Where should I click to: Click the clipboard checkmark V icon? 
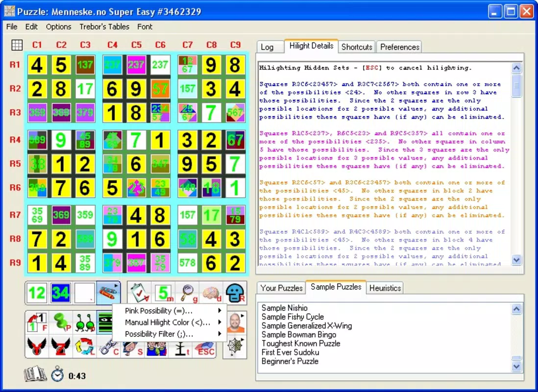[x=139, y=293]
